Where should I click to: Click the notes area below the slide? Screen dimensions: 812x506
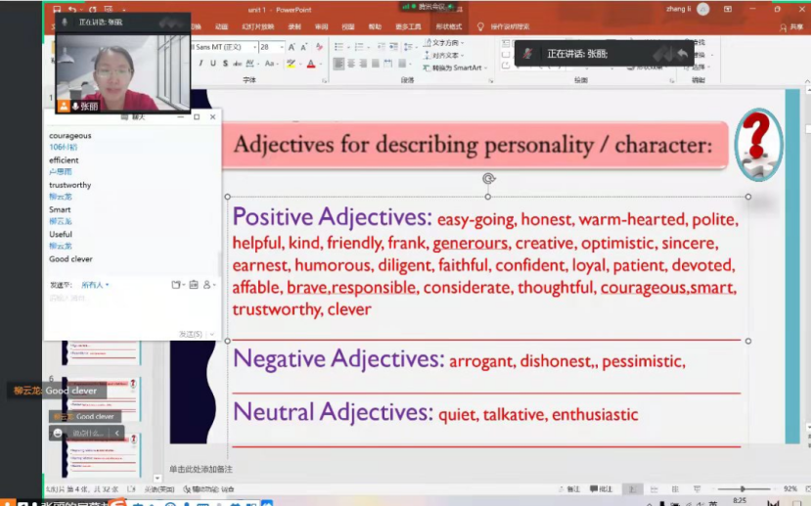pos(391,469)
